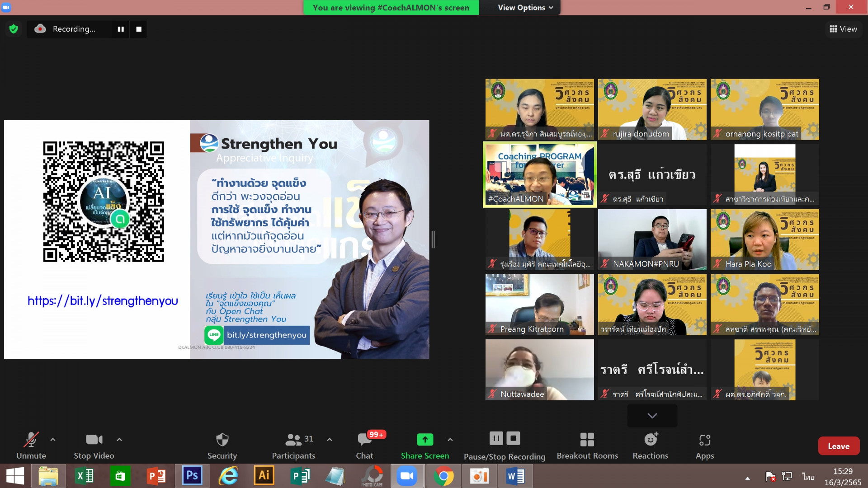This screenshot has width=868, height=488.
Task: Open Breakout Rooms
Action: [x=587, y=446]
